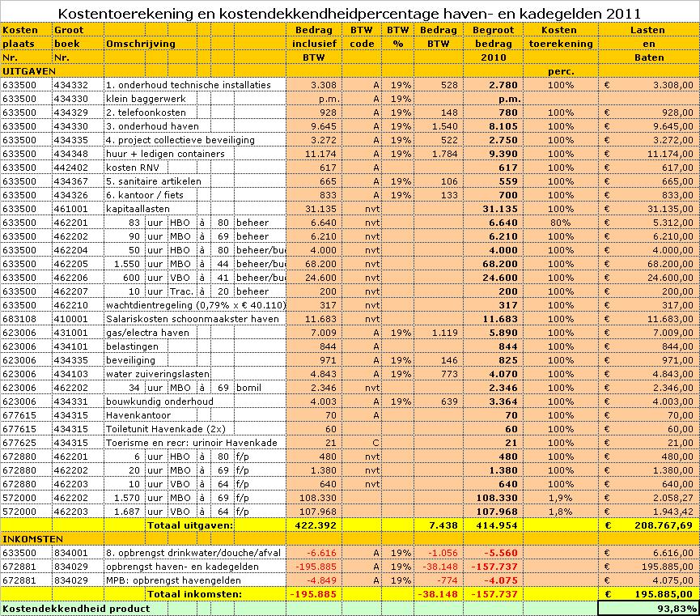
Task: Select the lasten value 1.943,42
Action: pos(673,512)
